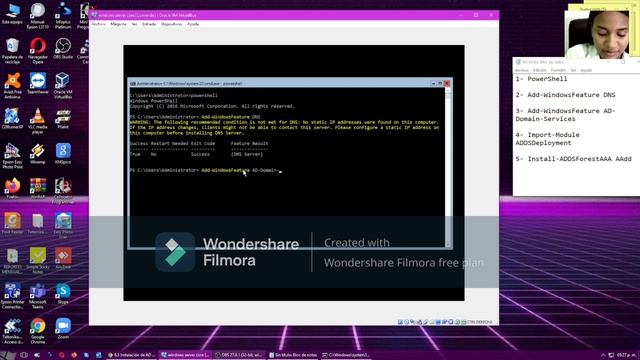Show hidden system tray icons

603,355
